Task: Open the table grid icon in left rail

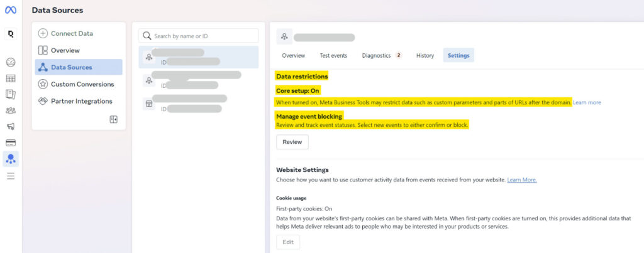Action: point(11,78)
